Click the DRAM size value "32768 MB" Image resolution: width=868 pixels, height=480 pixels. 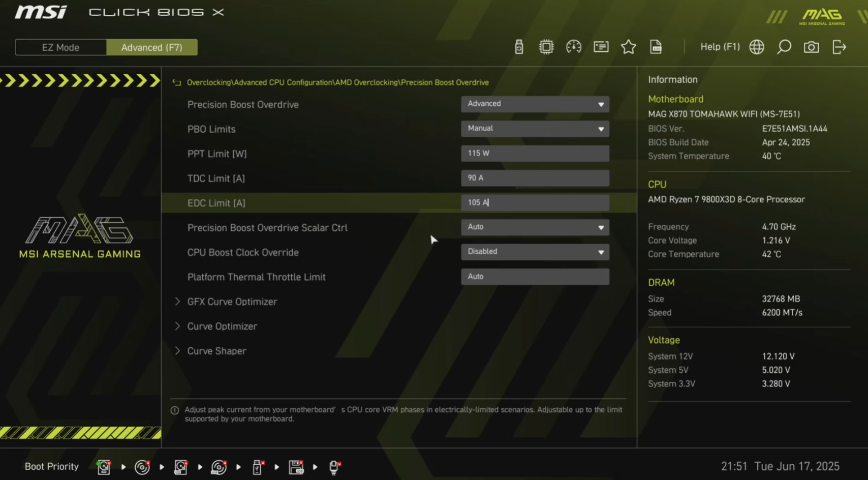[x=781, y=299]
